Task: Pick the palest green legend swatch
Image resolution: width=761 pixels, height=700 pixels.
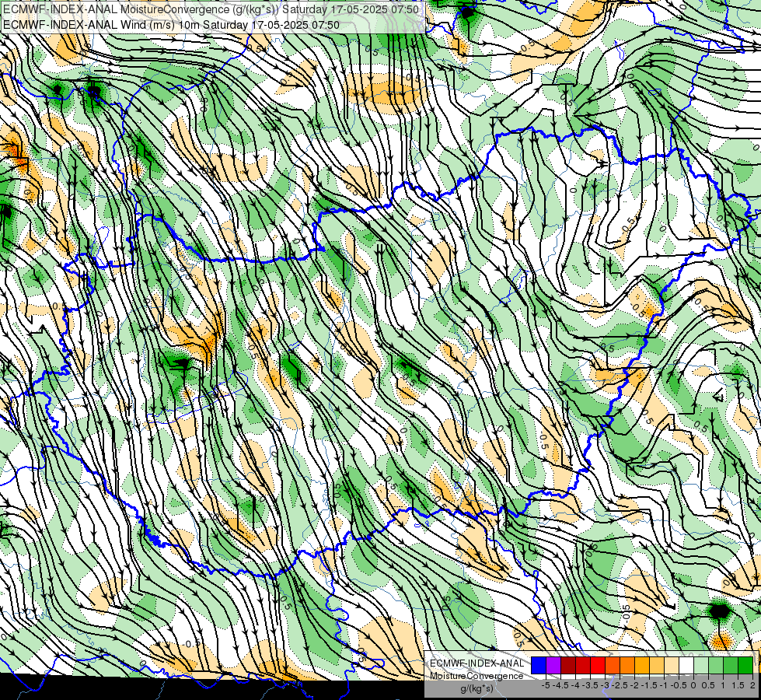Action: (701, 665)
